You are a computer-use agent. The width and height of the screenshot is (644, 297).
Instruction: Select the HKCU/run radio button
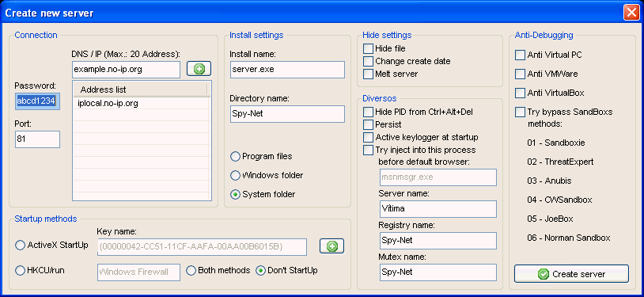(x=20, y=271)
